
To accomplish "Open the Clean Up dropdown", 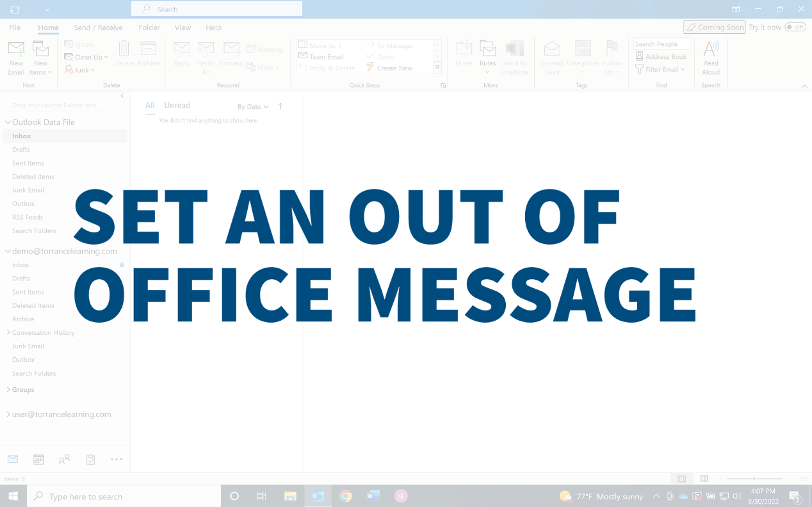I will tap(86, 57).
